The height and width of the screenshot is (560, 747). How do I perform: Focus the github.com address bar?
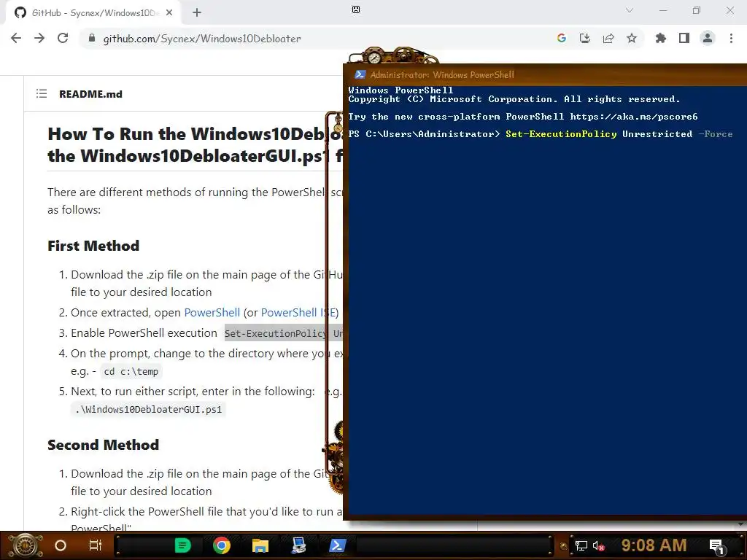pos(202,39)
